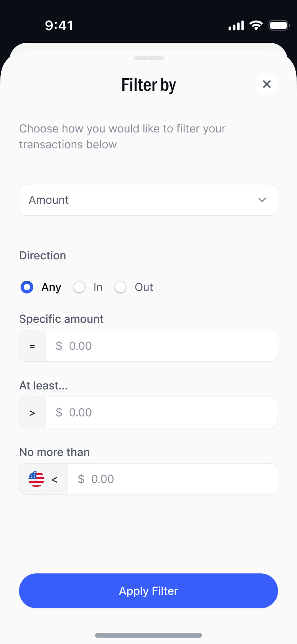The width and height of the screenshot is (297, 644).
Task: Tap the equals sign operator icon
Action: [x=32, y=346]
